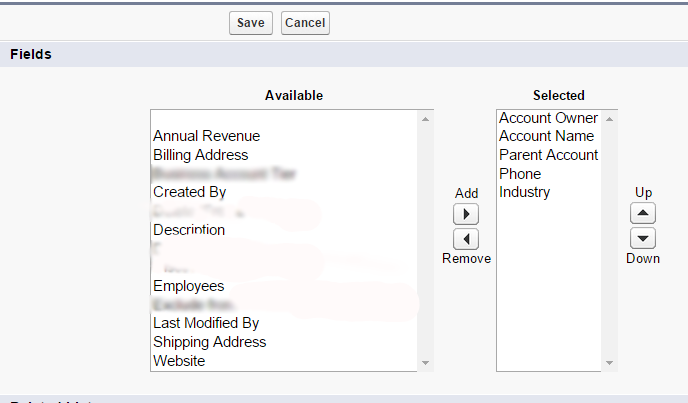Select Last Modified By in Available list

point(206,323)
